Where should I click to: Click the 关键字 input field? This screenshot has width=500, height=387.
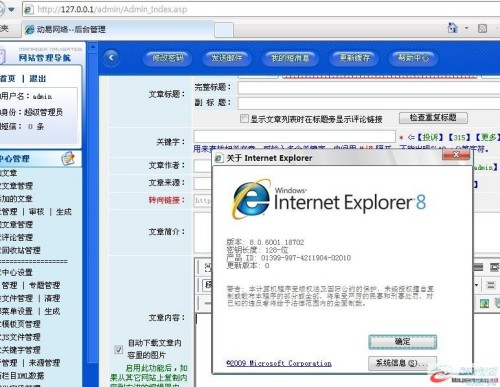[x=294, y=137]
